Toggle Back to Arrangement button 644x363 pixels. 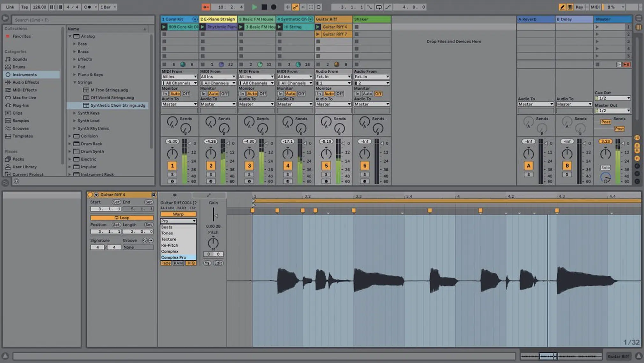pos(626,65)
